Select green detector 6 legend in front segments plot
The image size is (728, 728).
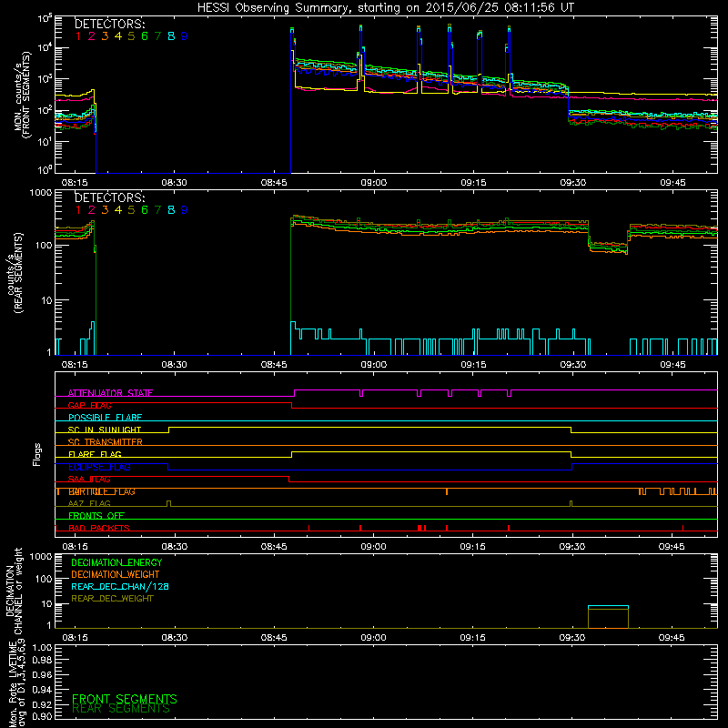coord(145,36)
